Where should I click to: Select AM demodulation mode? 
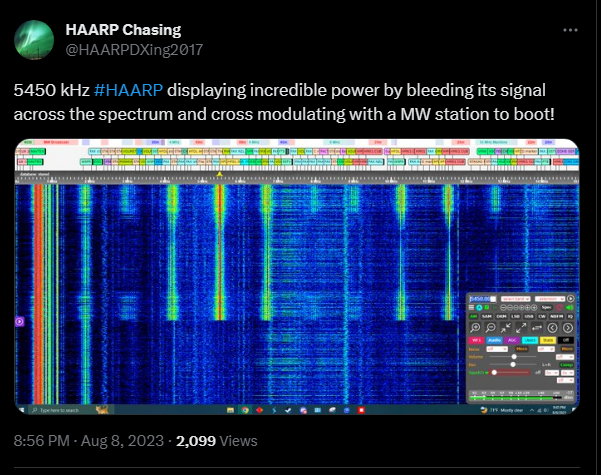[474, 317]
